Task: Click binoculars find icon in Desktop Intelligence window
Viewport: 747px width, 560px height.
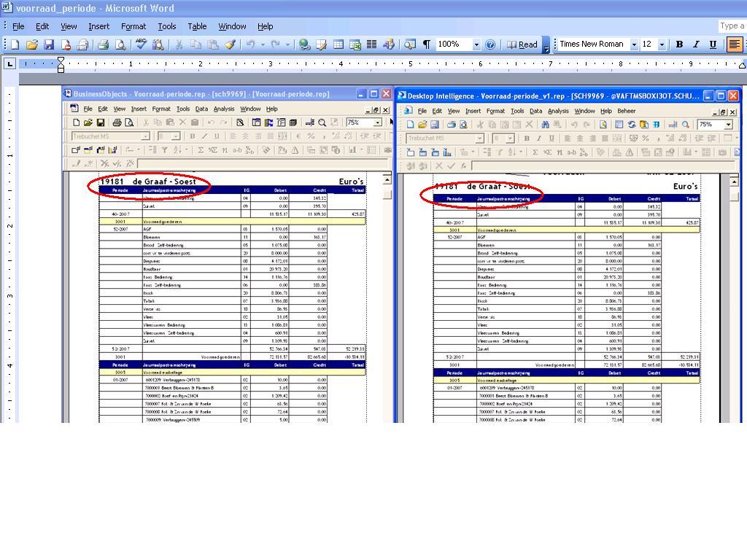Action: tap(545, 124)
